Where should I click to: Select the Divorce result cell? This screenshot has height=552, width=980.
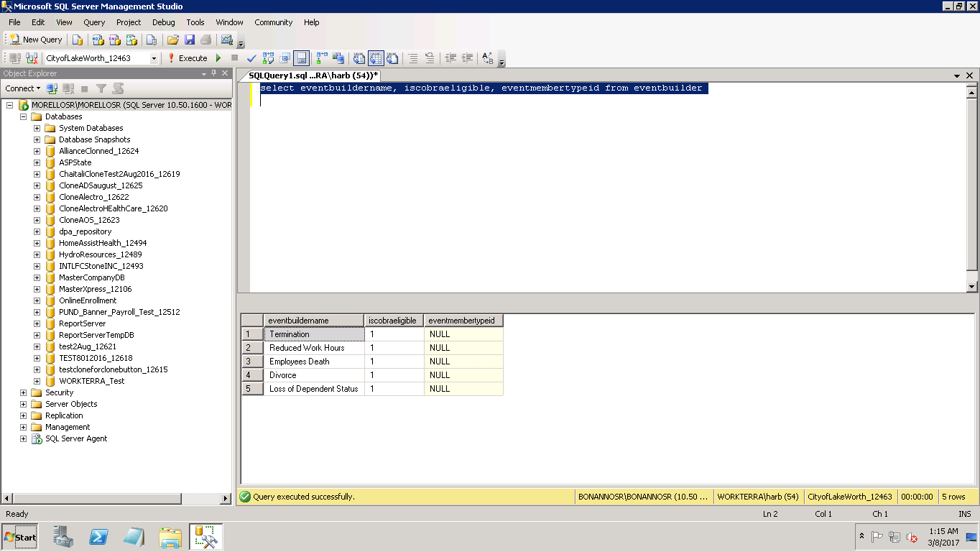tap(314, 375)
